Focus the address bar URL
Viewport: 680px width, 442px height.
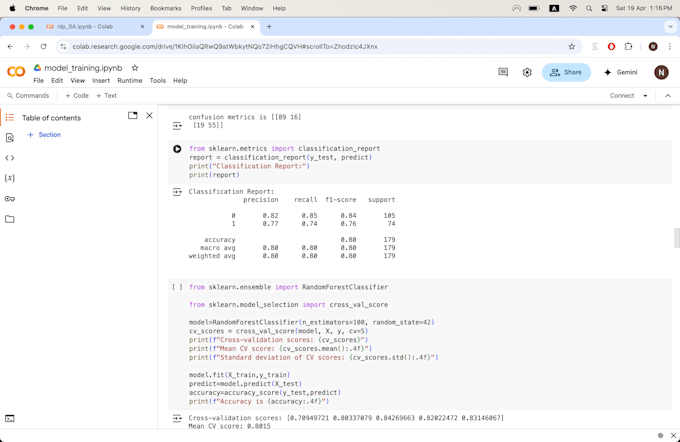225,46
